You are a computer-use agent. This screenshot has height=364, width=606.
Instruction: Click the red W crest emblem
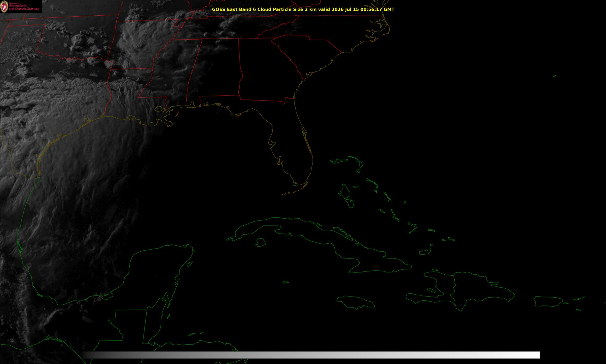pos(4,7)
